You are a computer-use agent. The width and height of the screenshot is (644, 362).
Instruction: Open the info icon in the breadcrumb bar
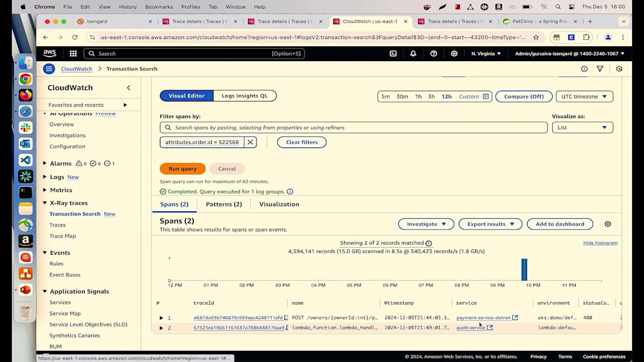pyautogui.click(x=584, y=69)
